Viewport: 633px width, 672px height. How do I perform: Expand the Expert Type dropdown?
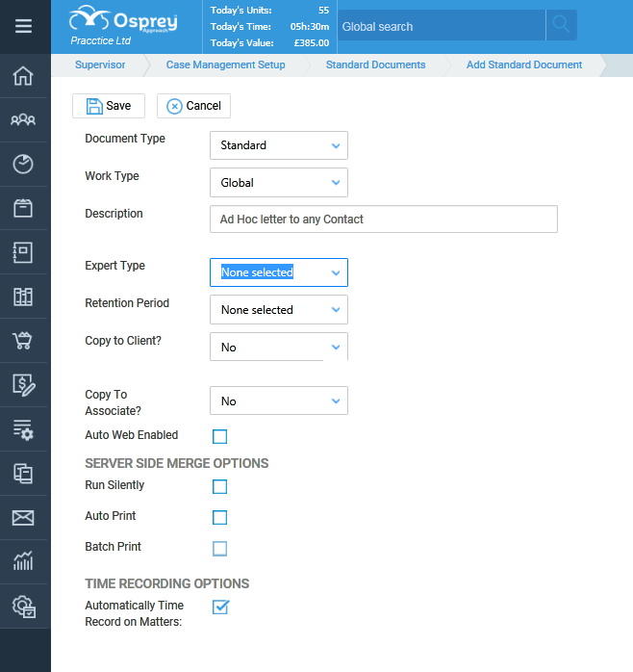(x=279, y=272)
